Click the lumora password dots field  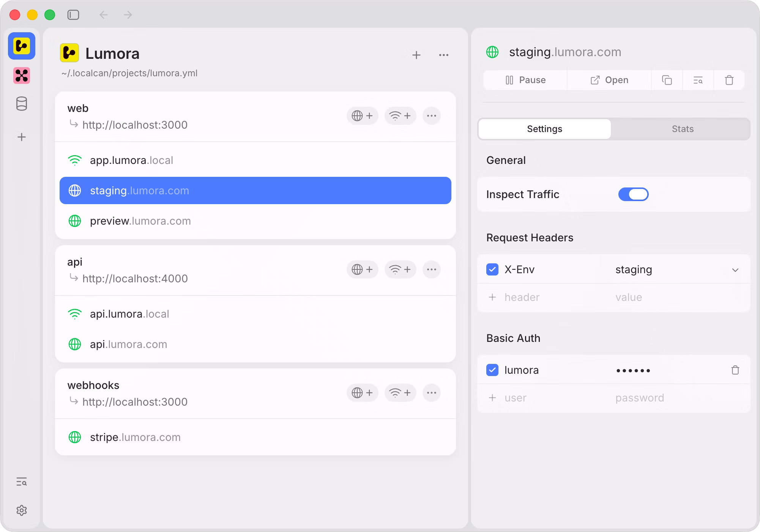[633, 370]
